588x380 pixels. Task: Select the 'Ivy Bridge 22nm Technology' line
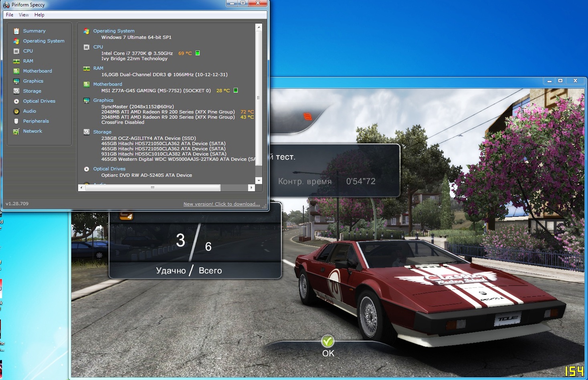point(134,59)
